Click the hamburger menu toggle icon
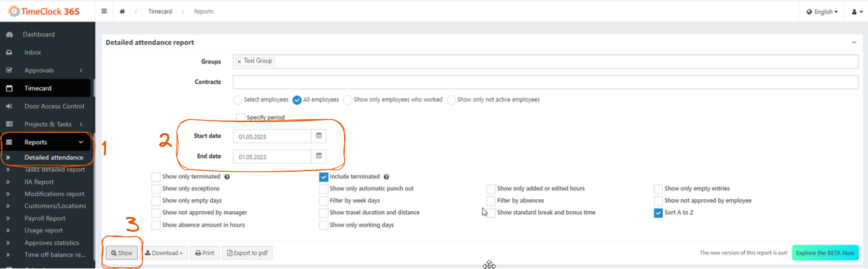The image size is (868, 269). (104, 11)
